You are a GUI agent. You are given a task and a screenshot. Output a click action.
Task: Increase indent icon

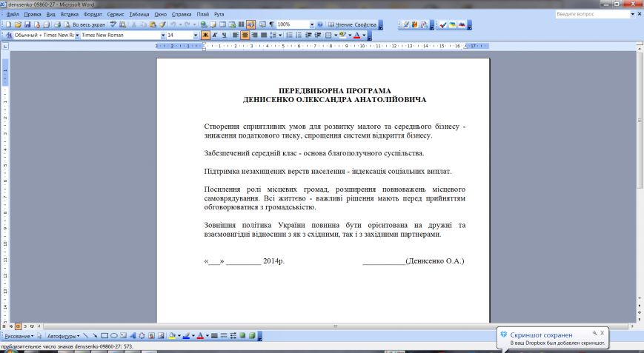[317, 36]
